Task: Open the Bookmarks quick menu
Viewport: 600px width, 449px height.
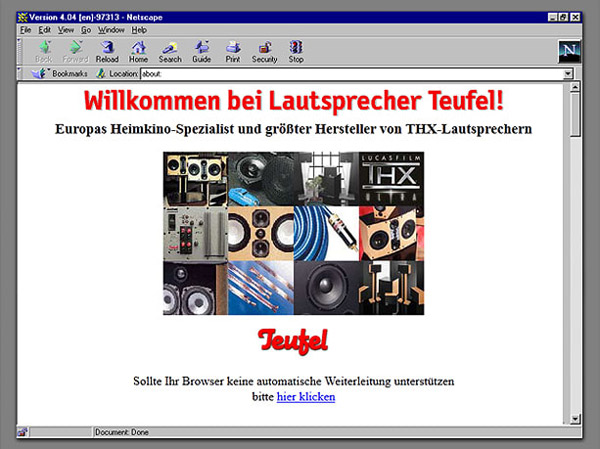Action: point(60,74)
